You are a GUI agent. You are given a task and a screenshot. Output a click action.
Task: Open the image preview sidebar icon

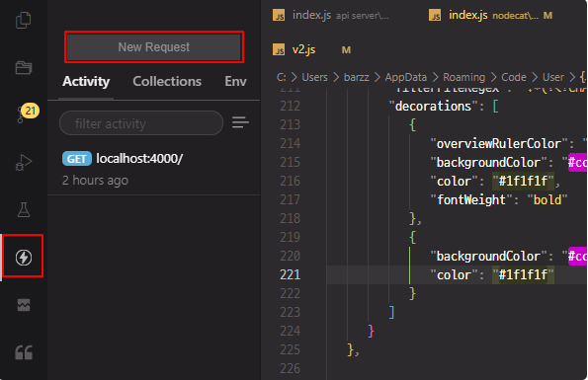[24, 305]
